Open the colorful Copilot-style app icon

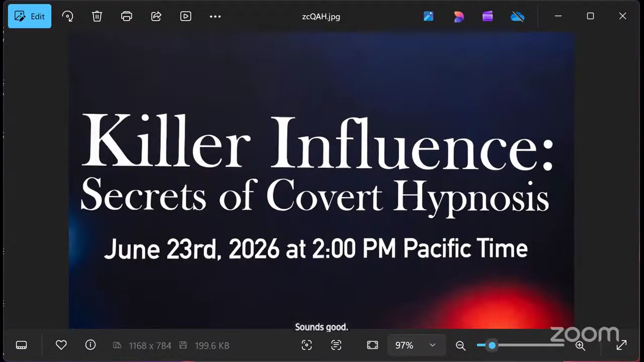[x=458, y=16]
